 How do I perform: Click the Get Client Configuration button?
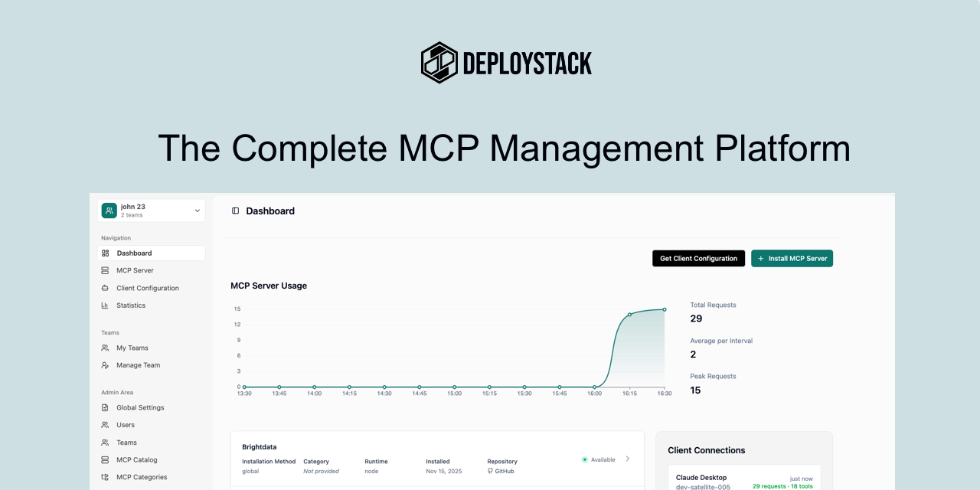click(698, 258)
